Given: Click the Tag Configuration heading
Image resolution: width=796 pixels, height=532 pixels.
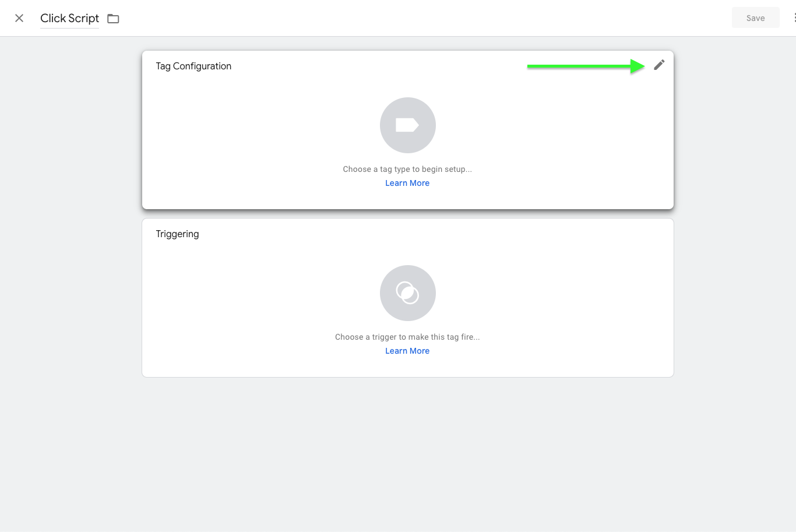Looking at the screenshot, I should (x=193, y=66).
